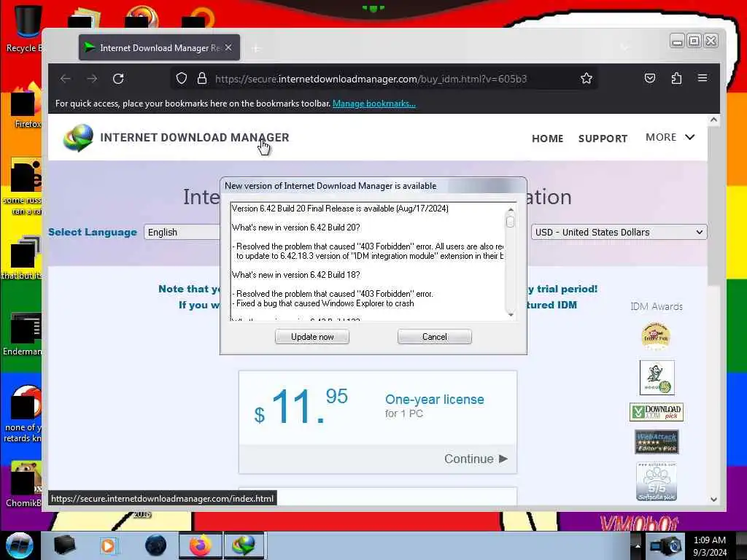Screen dimensions: 747x560
Task: Click the browser back arrow
Action: point(66,79)
